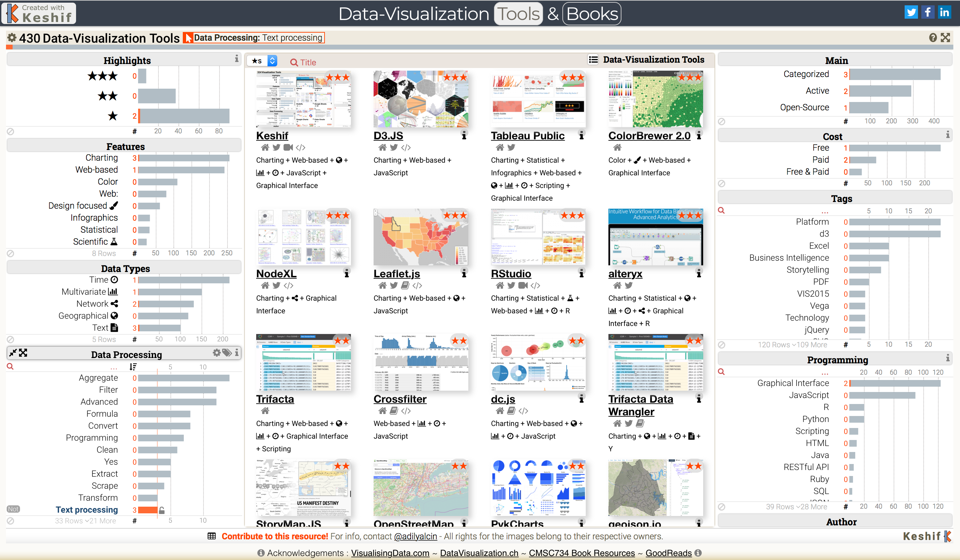Click the list view icon beside Data-Visualization Tools

pos(593,59)
